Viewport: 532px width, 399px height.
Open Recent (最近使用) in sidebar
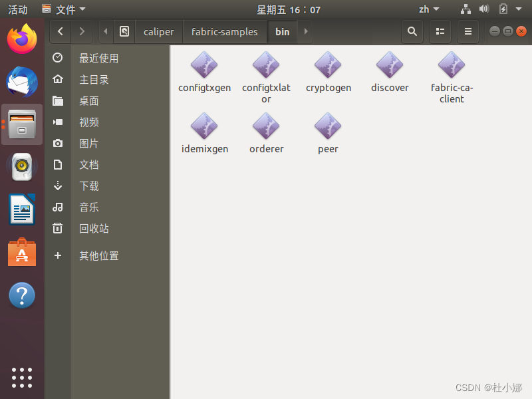pos(107,58)
